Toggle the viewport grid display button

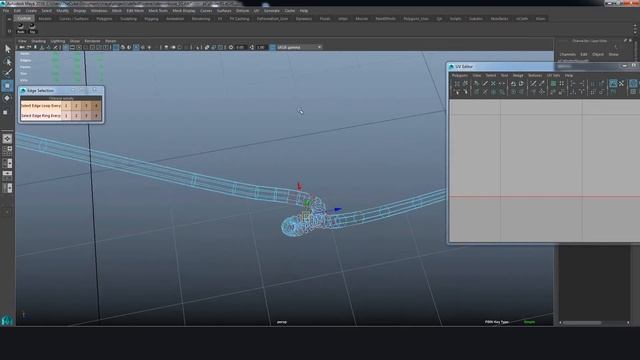(x=66, y=47)
